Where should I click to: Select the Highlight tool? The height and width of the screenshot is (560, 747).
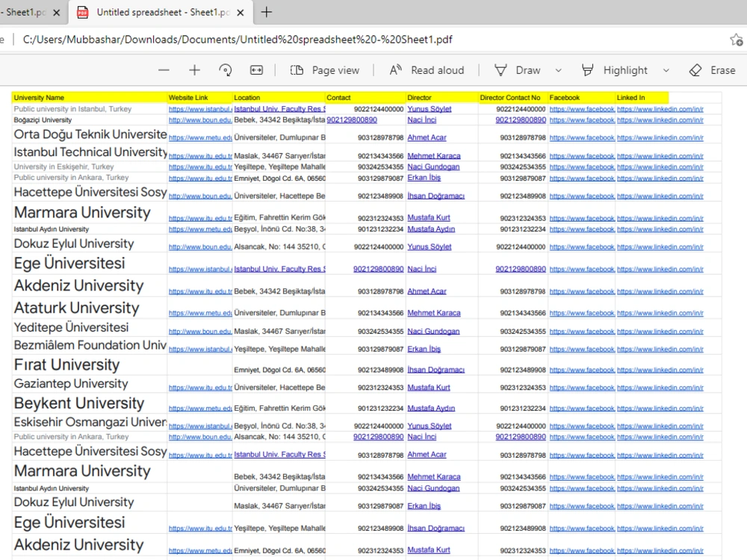coord(615,70)
